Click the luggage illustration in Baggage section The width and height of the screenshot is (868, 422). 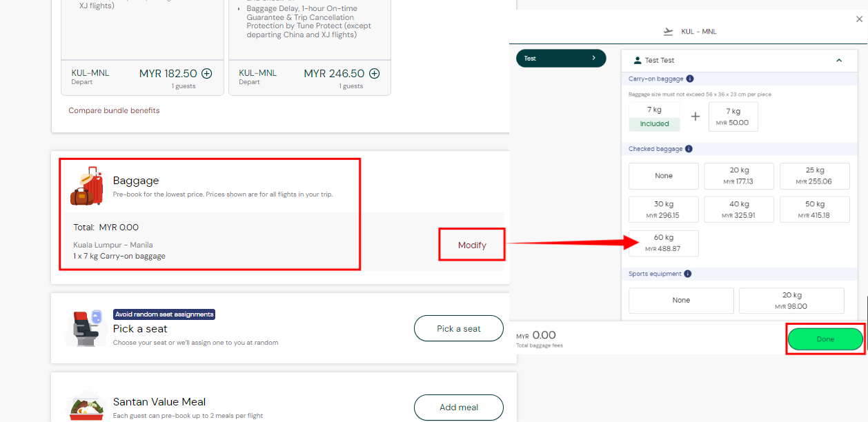[x=87, y=186]
